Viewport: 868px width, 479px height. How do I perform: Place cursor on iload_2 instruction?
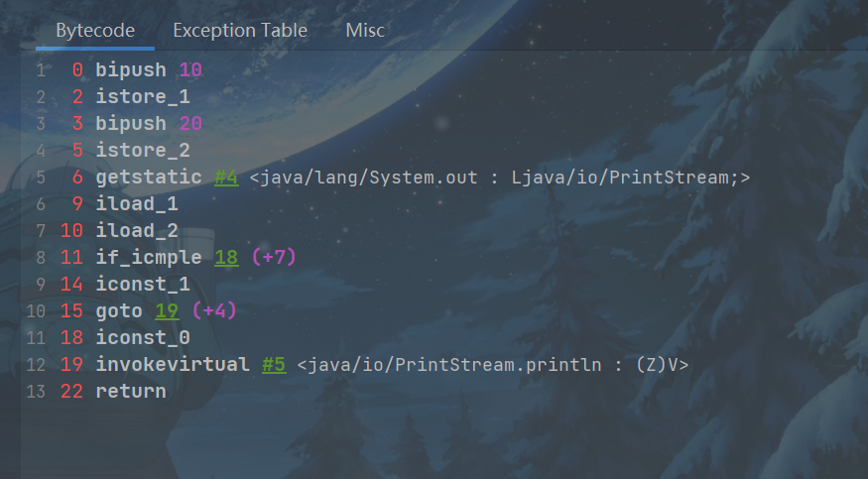136,231
